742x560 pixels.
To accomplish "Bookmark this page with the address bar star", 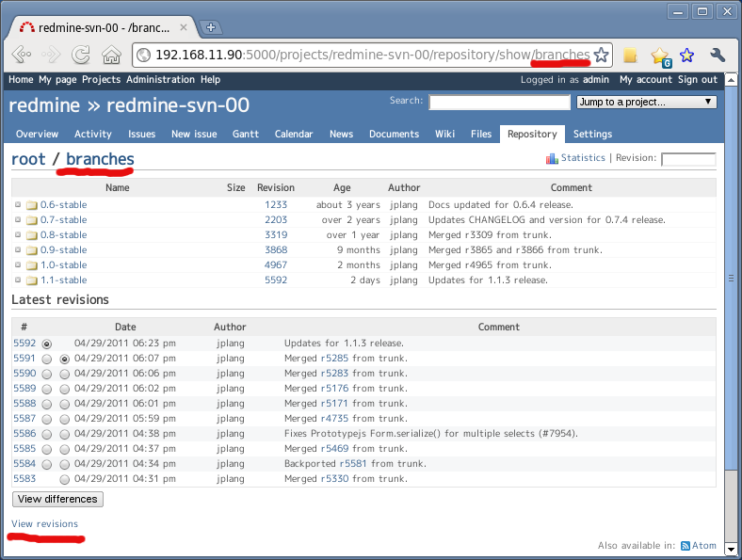I will (602, 55).
